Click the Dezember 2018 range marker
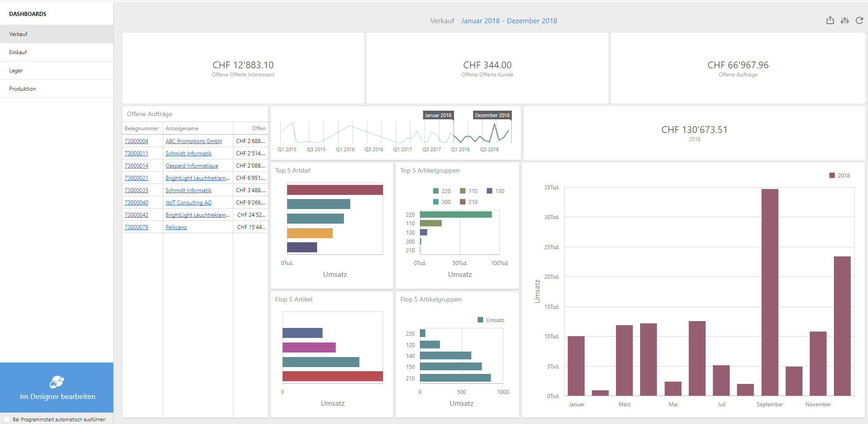This screenshot has width=868, height=424. pos(492,115)
